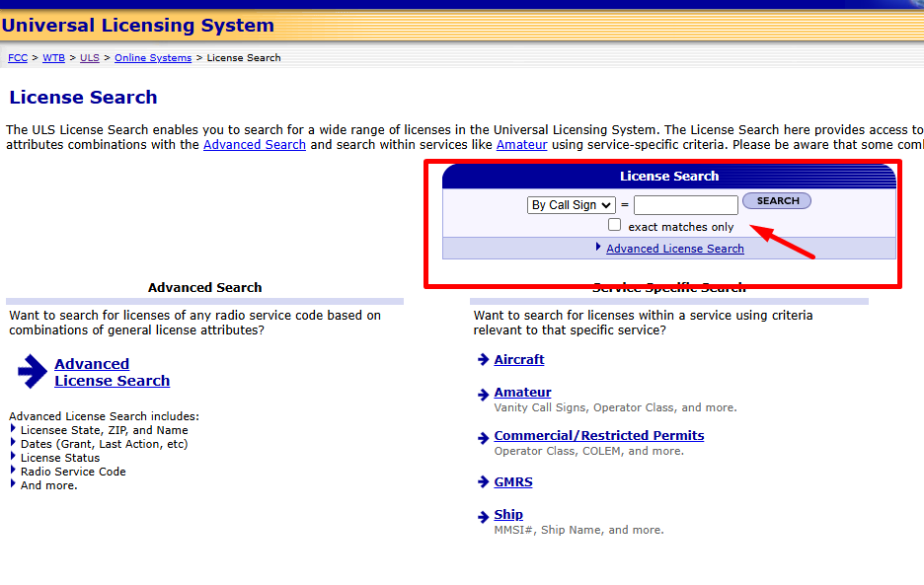Click the 'Radio Service Code' list item

click(73, 472)
